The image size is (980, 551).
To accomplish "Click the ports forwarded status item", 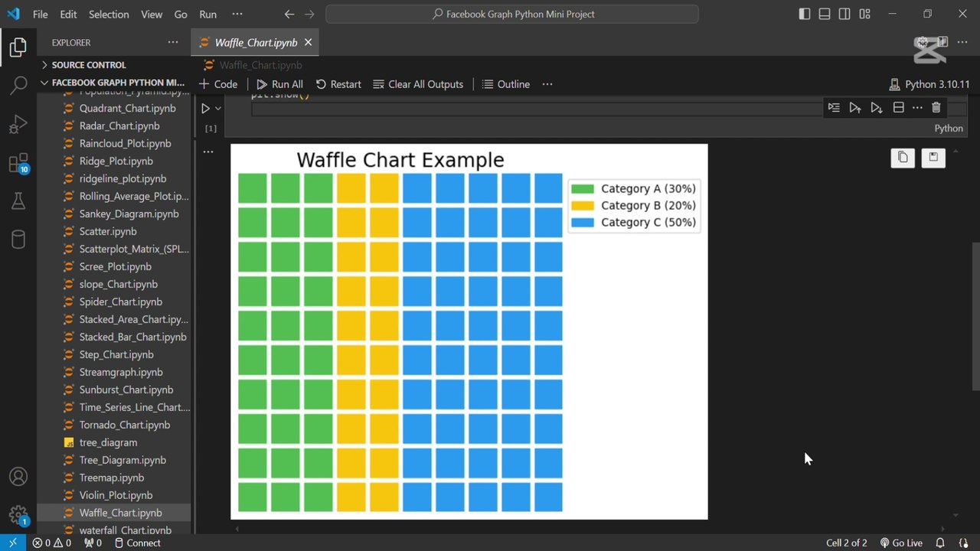I will tap(93, 543).
